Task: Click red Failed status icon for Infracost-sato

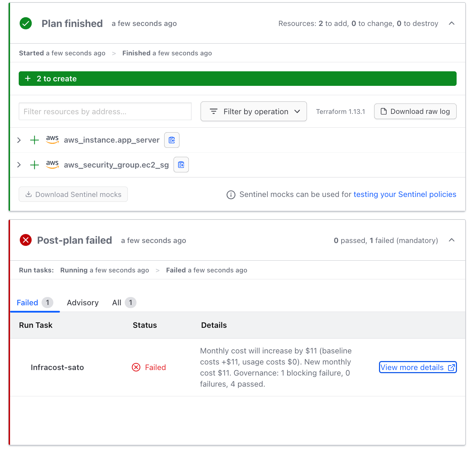Action: click(136, 367)
